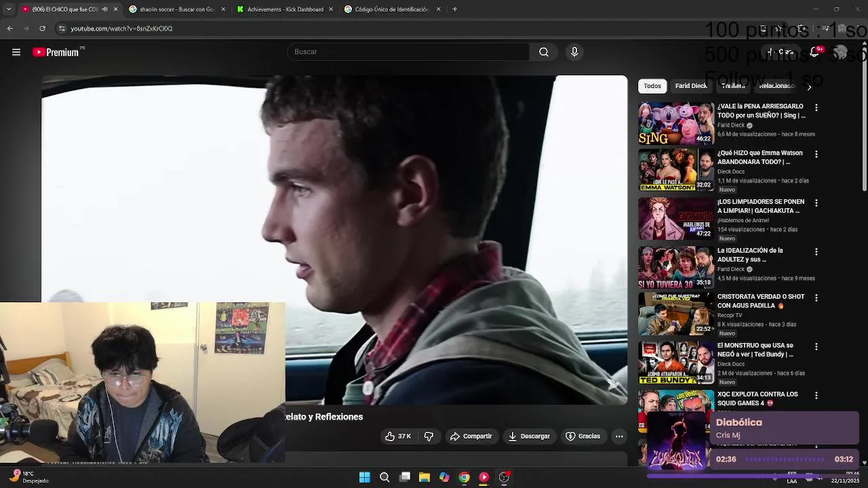Open the Emma Watson video thumbnail

(x=676, y=170)
